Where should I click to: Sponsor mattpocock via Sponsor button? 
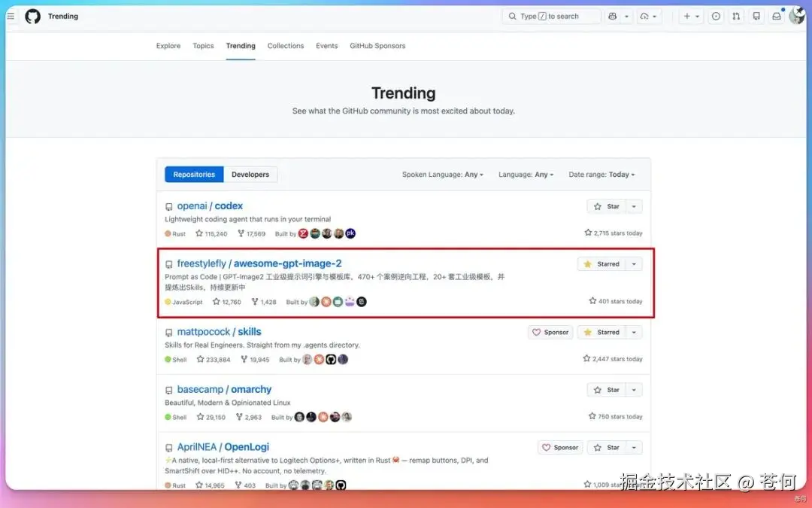click(550, 333)
